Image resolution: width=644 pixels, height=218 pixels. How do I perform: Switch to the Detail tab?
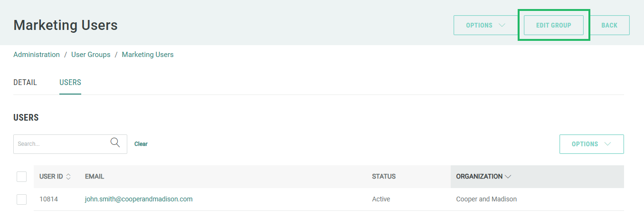pos(25,82)
